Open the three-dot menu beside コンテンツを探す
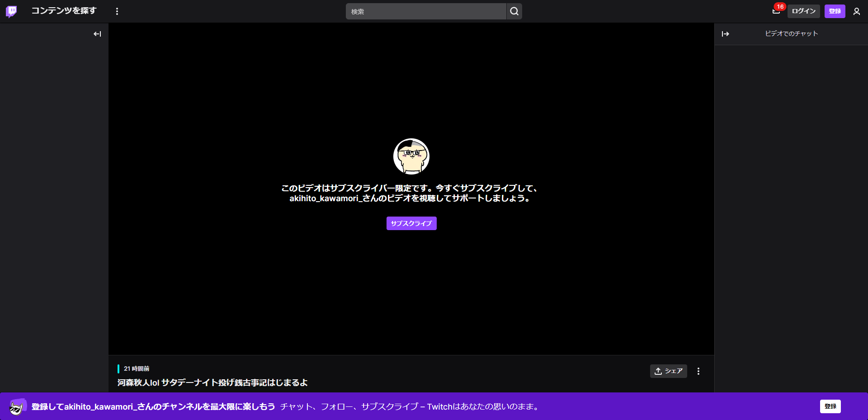Viewport: 868px width, 420px height. (x=117, y=11)
